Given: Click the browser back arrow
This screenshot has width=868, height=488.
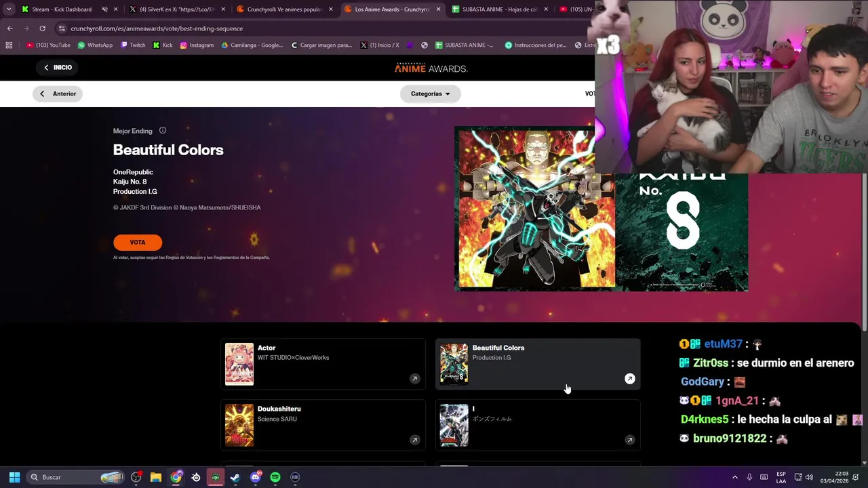Looking at the screenshot, I should coord(9,28).
